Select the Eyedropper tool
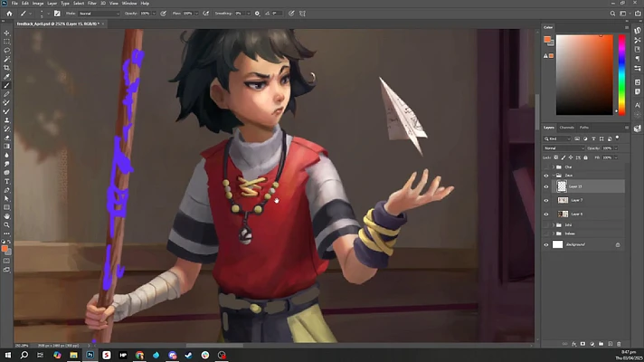 coord(6,76)
